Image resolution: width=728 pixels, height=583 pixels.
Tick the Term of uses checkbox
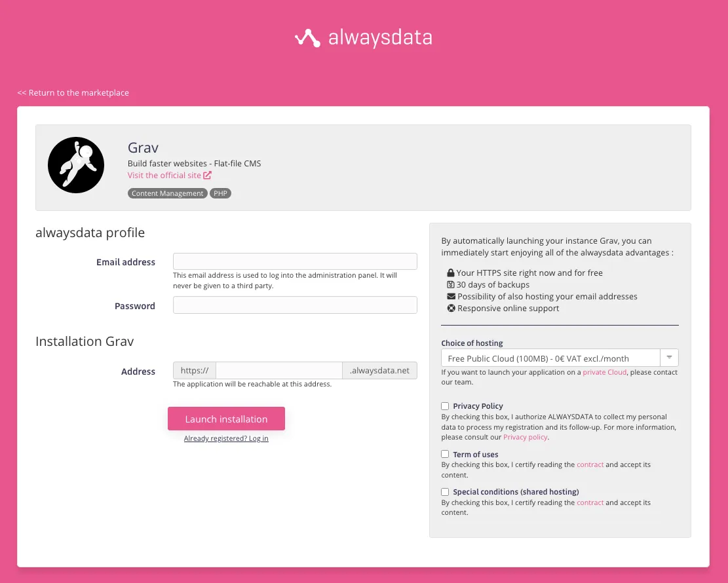click(445, 454)
